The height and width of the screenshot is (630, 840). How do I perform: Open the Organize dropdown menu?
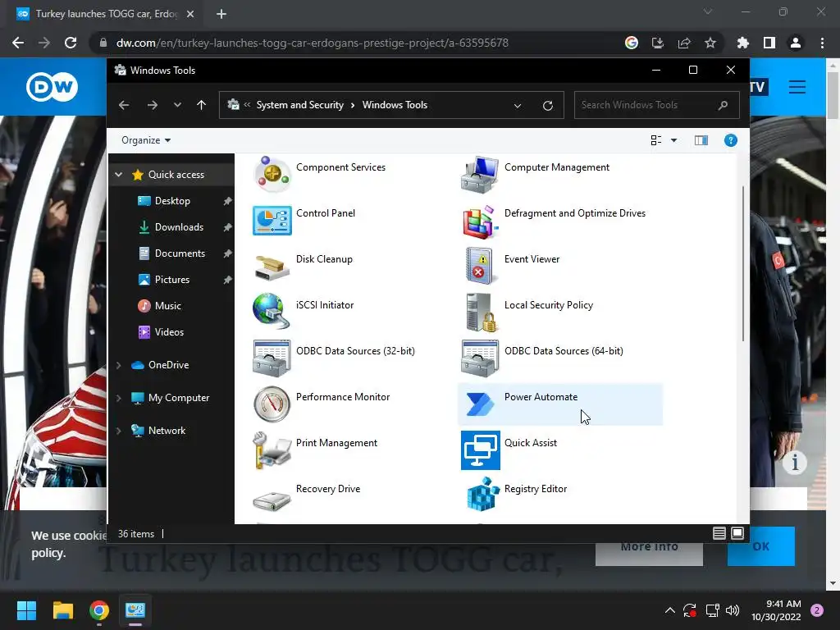(x=146, y=140)
